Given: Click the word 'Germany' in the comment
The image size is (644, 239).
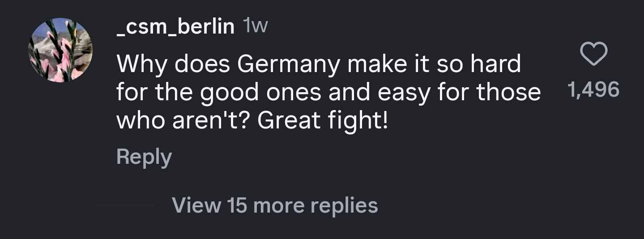Looking at the screenshot, I should 288,65.
